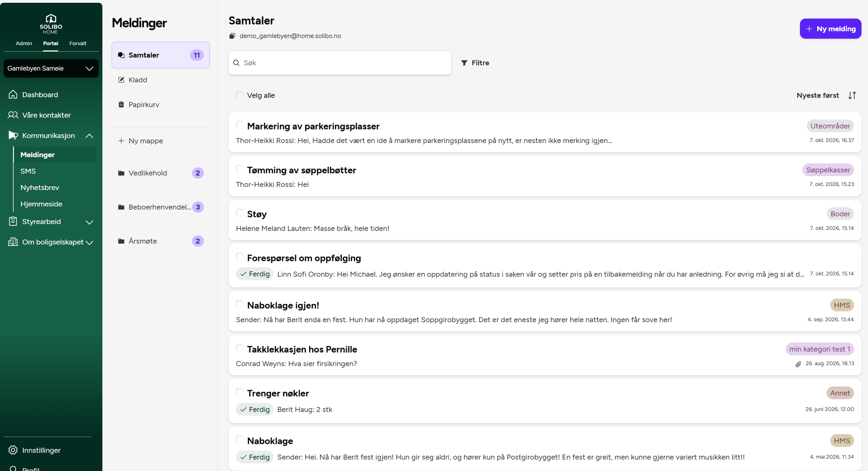Click the Ny melding button
Image resolution: width=868 pixels, height=471 pixels.
coord(831,29)
